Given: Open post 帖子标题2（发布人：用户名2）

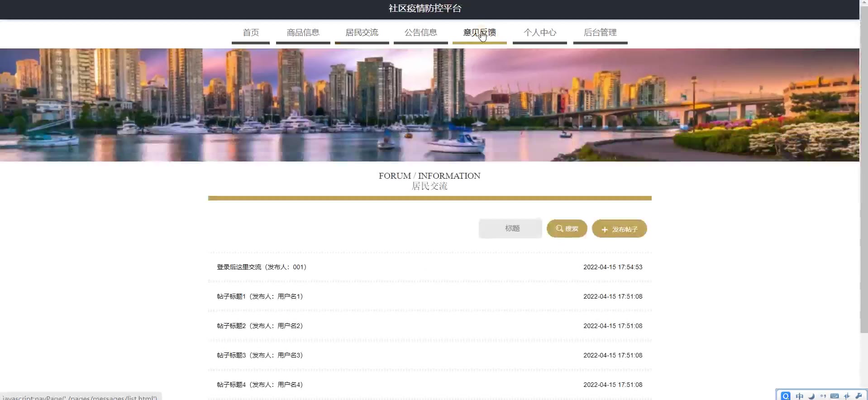Looking at the screenshot, I should pos(260,326).
